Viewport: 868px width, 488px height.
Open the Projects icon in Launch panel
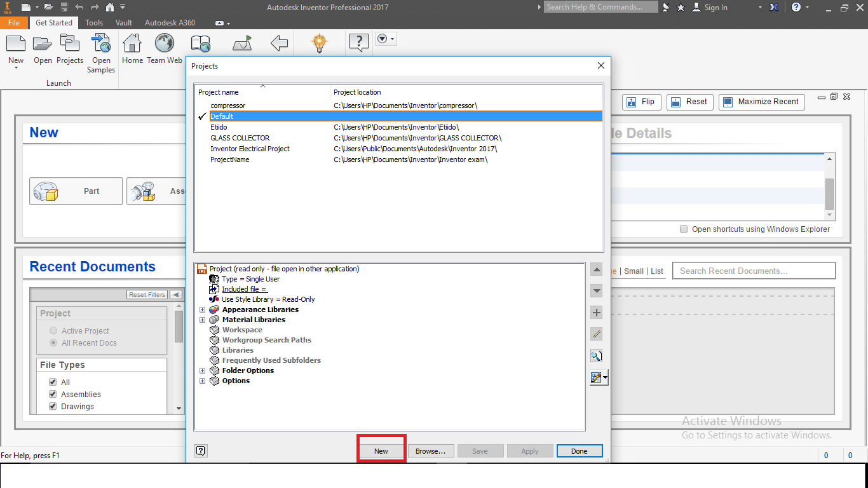pyautogui.click(x=70, y=51)
